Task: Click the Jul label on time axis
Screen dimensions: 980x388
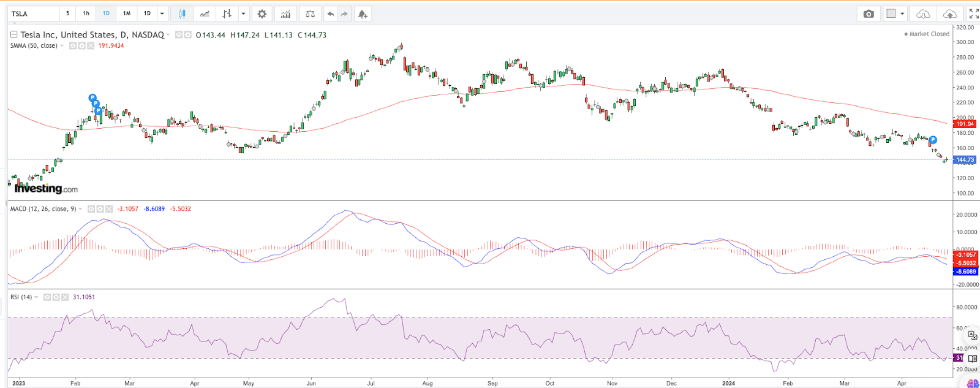Action: pos(371,383)
